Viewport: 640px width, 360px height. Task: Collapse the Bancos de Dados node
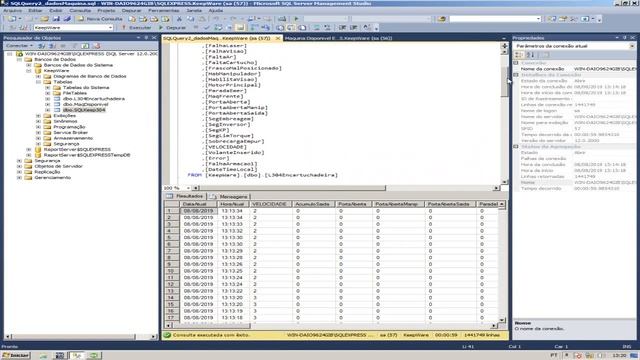click(19, 60)
